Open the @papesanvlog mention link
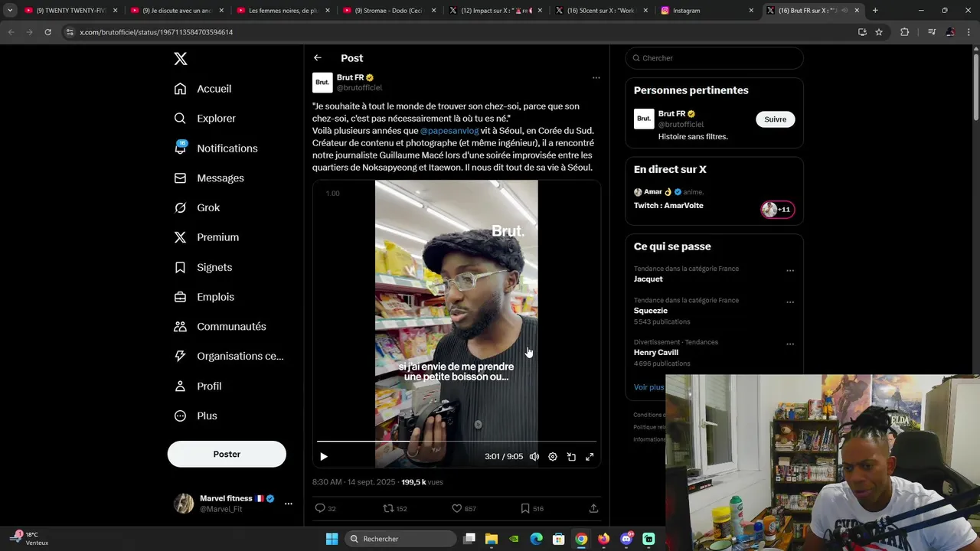Image resolution: width=980 pixels, height=551 pixels. 449,131
